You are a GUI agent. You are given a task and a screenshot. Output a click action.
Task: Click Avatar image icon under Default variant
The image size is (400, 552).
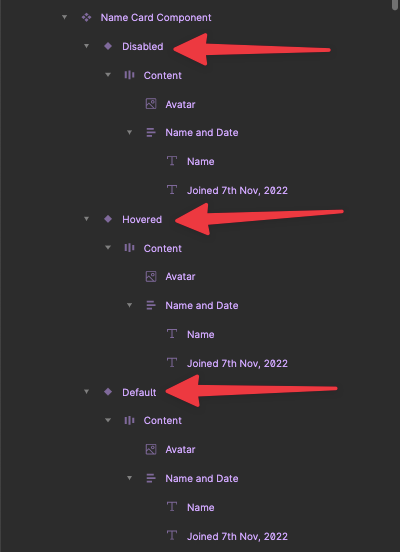tap(151, 449)
